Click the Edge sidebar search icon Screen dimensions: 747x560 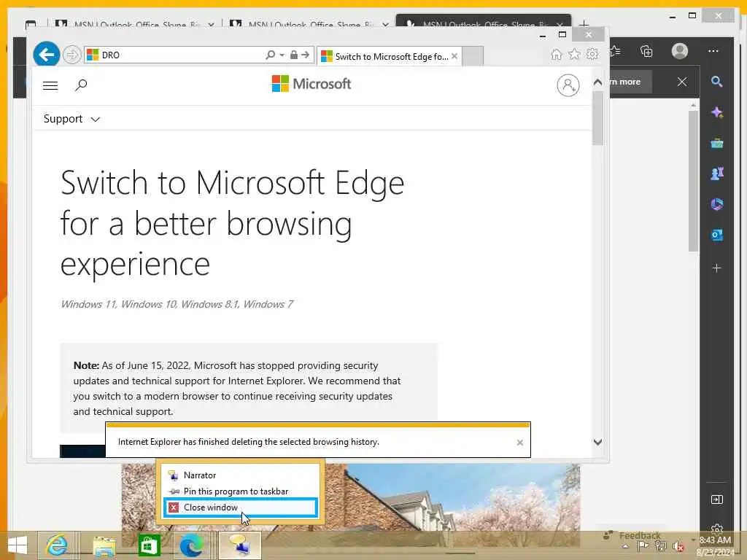click(x=716, y=82)
